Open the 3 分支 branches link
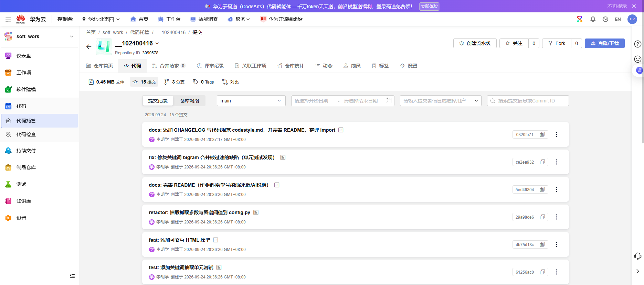 (x=175, y=82)
